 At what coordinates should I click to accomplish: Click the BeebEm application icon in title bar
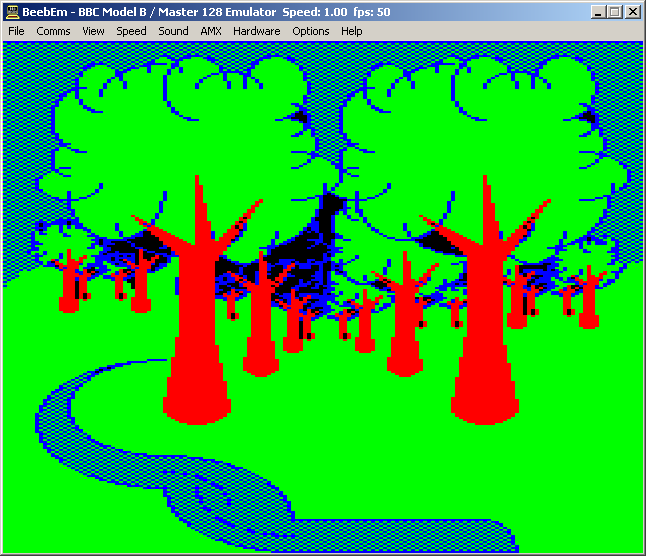click(x=13, y=12)
